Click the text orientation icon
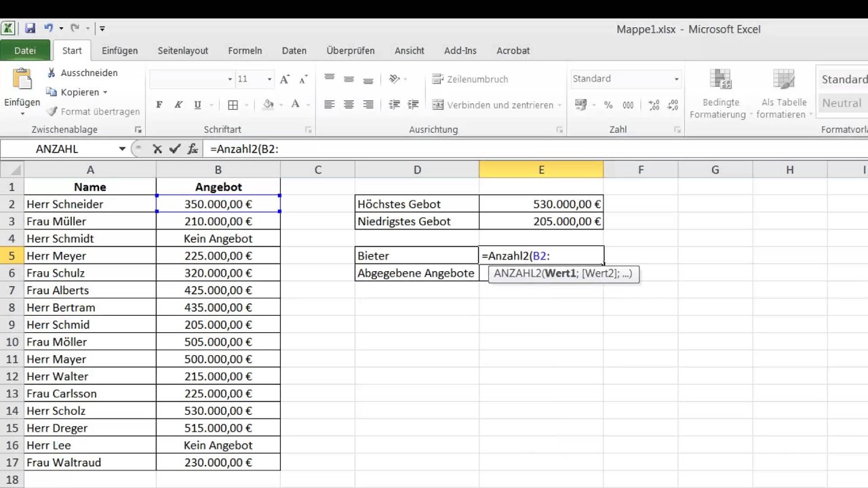 [x=395, y=79]
